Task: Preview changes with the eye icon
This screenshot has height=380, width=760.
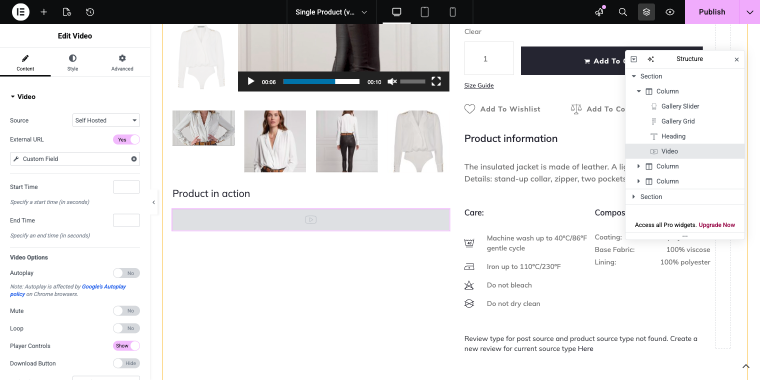Action: click(670, 12)
